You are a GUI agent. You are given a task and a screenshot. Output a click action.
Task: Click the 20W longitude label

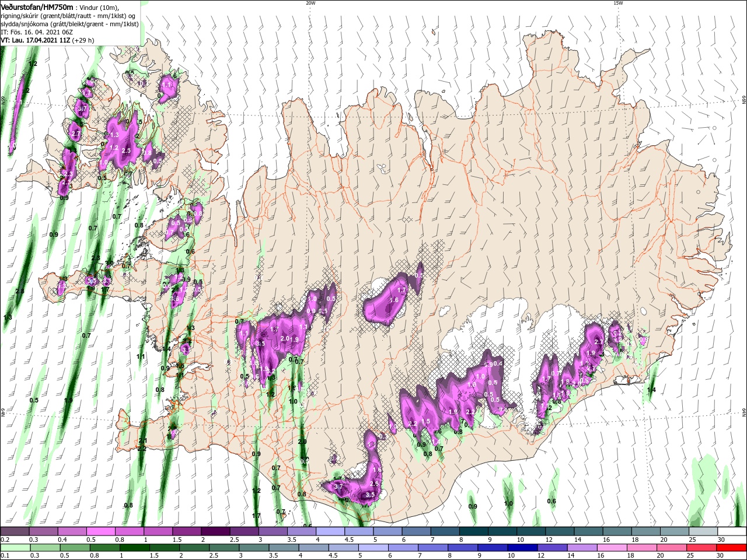[x=310, y=3]
